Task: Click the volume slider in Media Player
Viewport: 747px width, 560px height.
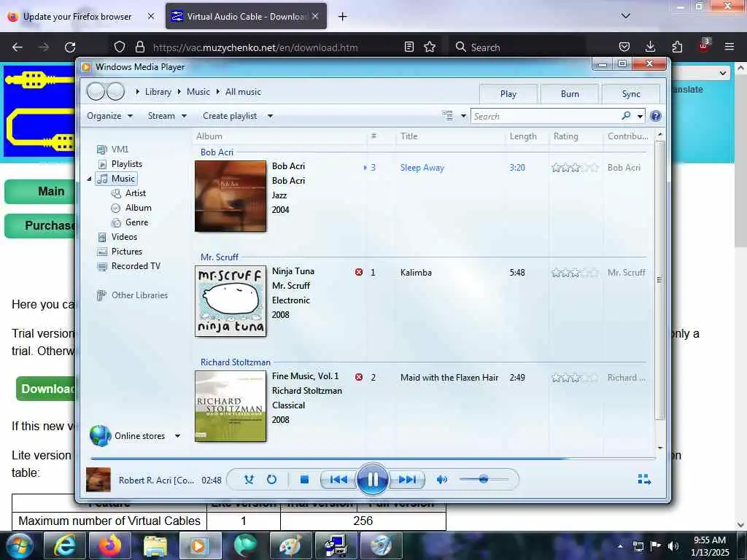Action: click(x=484, y=480)
